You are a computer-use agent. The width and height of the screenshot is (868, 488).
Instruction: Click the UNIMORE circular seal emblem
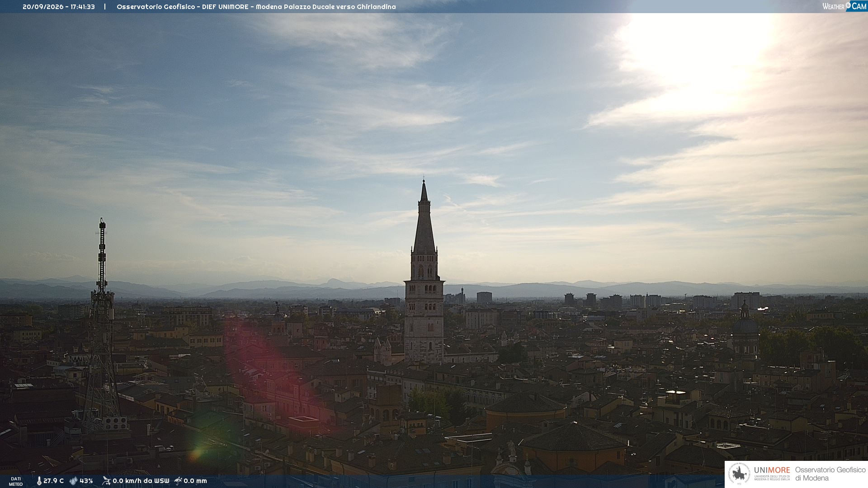[739, 474]
